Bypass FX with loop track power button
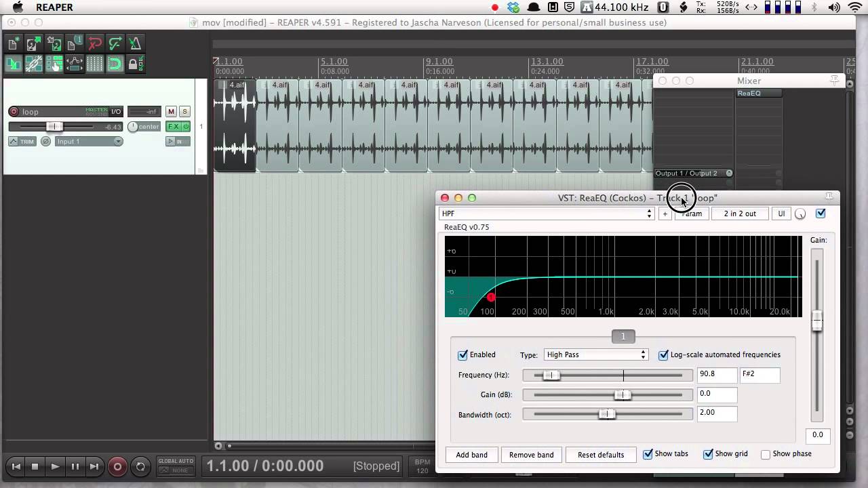 pos(186,127)
